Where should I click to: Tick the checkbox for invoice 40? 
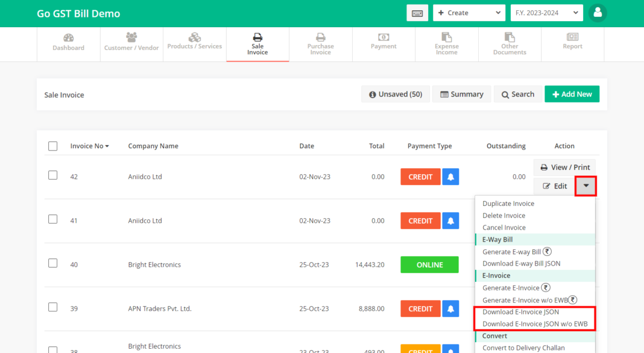53,263
